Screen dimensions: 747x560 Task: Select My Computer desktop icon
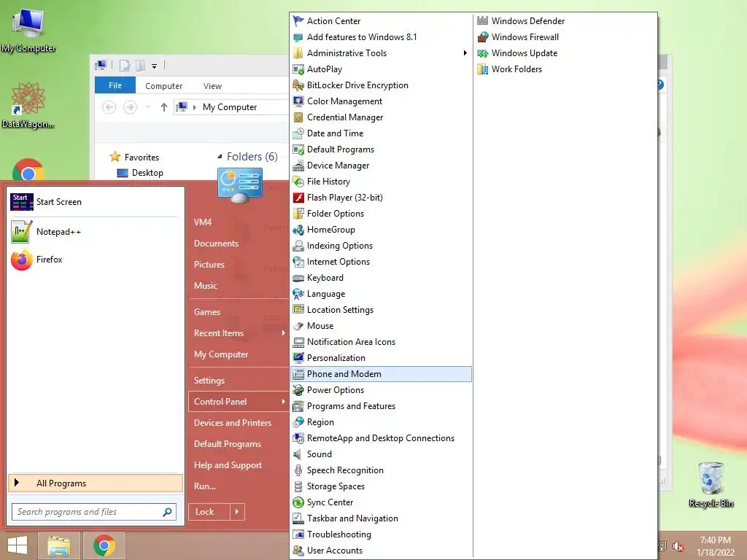click(28, 30)
